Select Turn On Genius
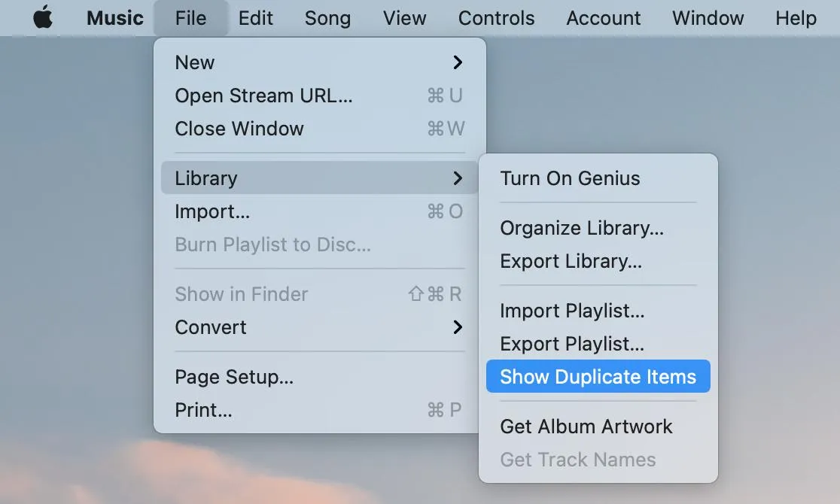 [598, 178]
